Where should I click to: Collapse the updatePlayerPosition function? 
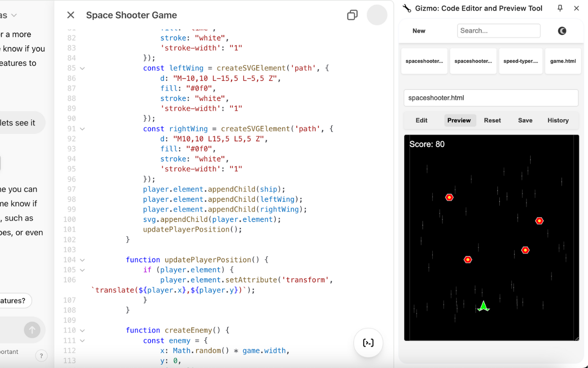82,259
